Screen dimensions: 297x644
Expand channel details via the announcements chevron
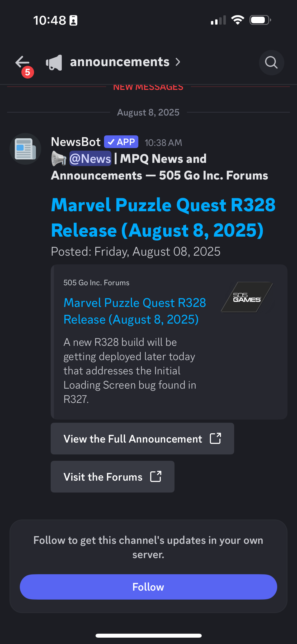click(x=178, y=62)
